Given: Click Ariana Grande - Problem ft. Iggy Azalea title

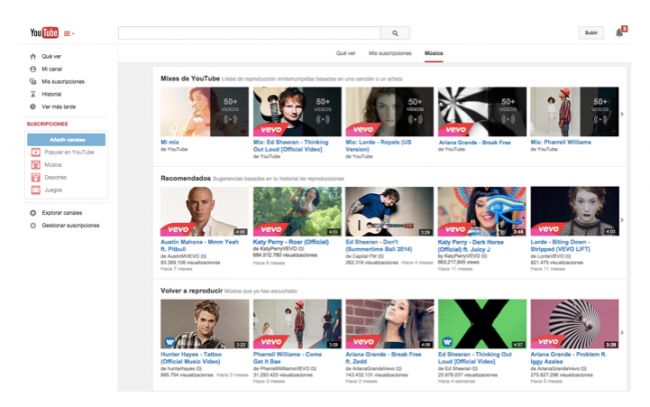Looking at the screenshot, I should click(568, 358).
